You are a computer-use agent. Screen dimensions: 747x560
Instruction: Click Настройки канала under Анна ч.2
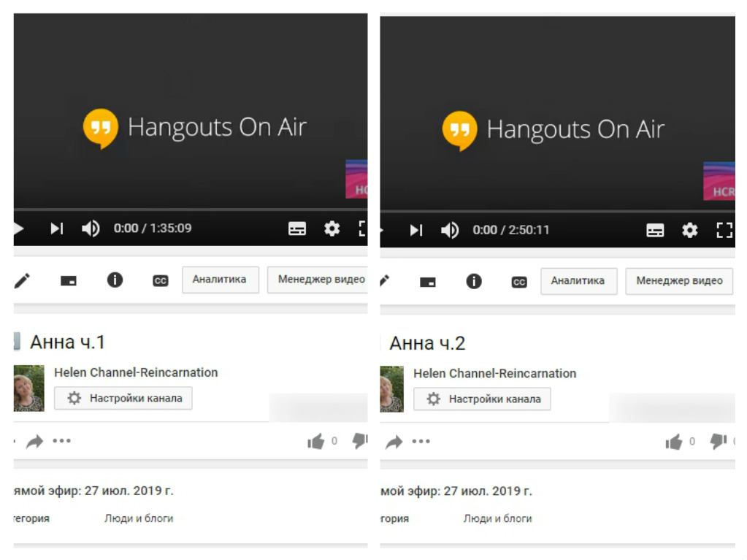(482, 399)
